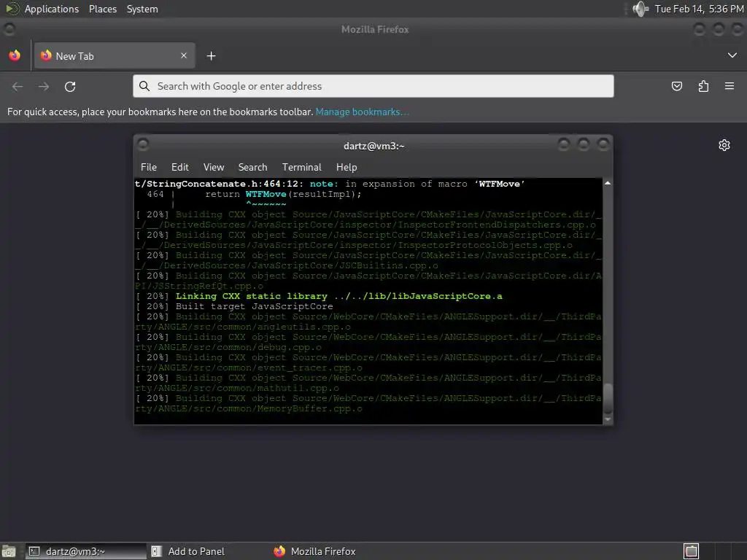Open the terminal Search menu
This screenshot has width=747, height=560.
252,167
